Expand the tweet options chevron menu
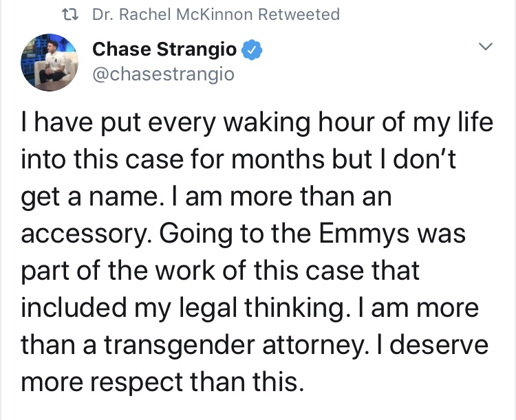 486,46
